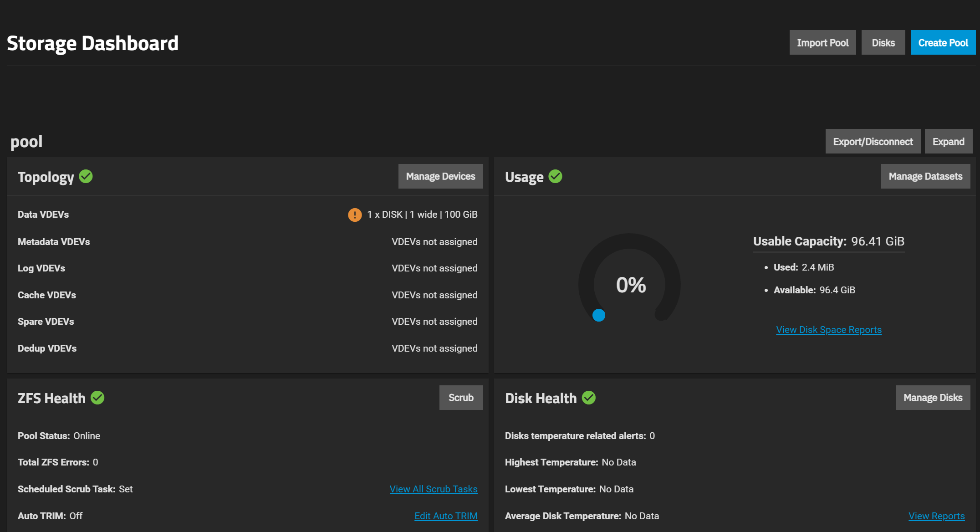Click the Disk Health green checkmark icon
980x532 pixels.
[x=589, y=398]
